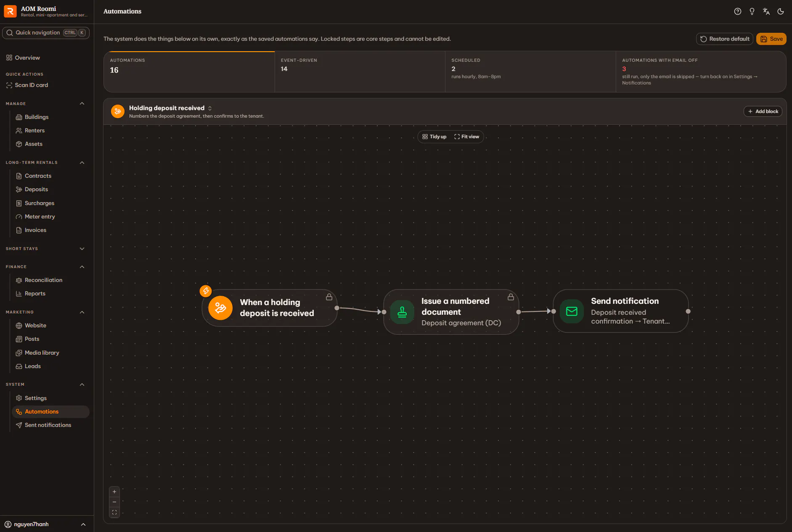
Task: Click the lock icon on holding deposit trigger
Action: tap(329, 297)
